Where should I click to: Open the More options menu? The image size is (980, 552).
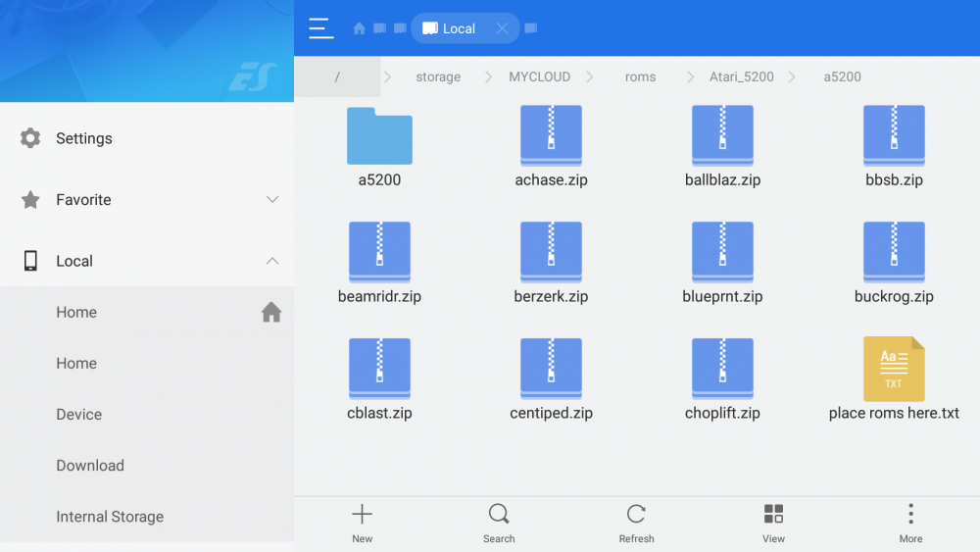coord(910,523)
